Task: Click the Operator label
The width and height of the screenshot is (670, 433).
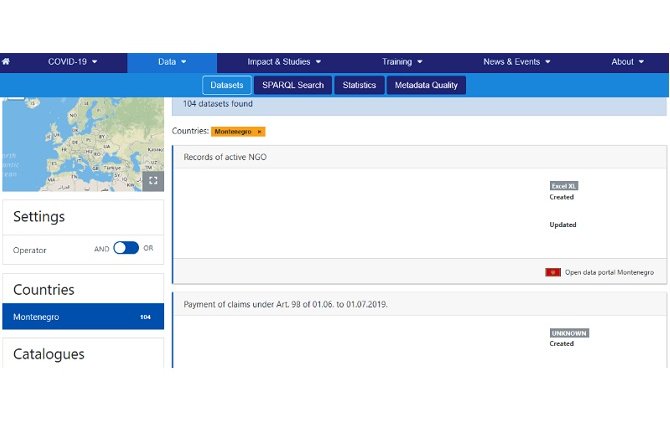Action: pos(29,250)
